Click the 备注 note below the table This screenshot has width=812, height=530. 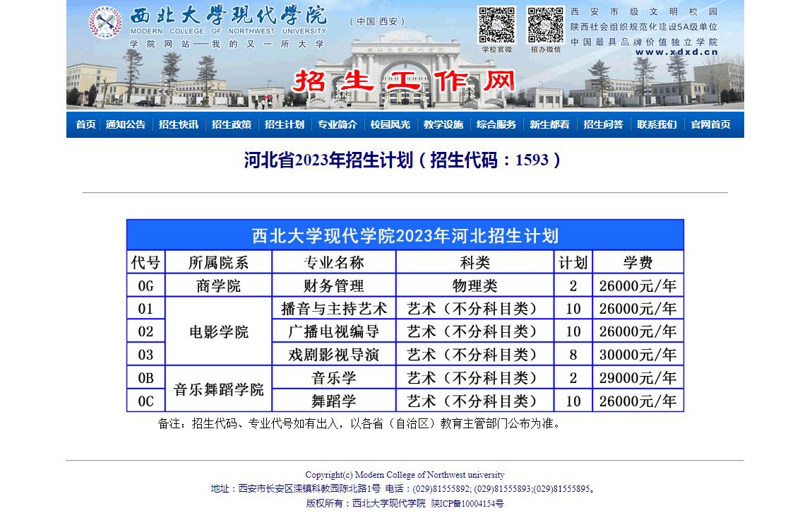click(359, 424)
